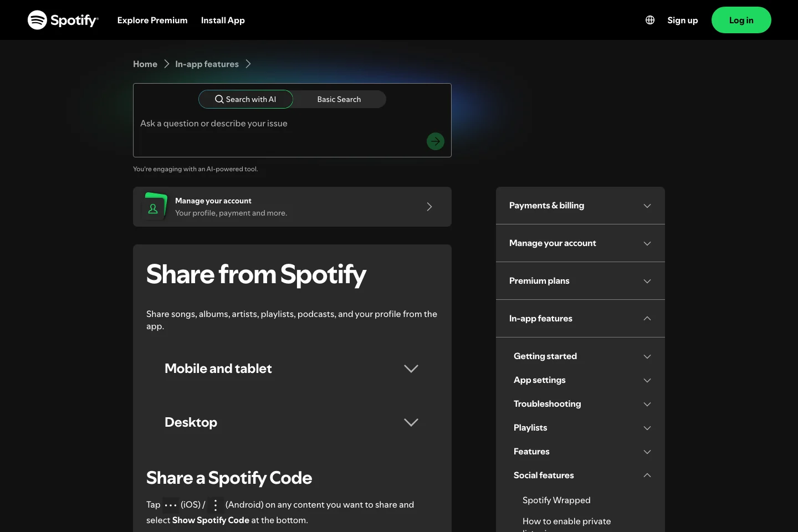
Task: Click the iOS three-dots icon in instructions
Action: pos(171,505)
